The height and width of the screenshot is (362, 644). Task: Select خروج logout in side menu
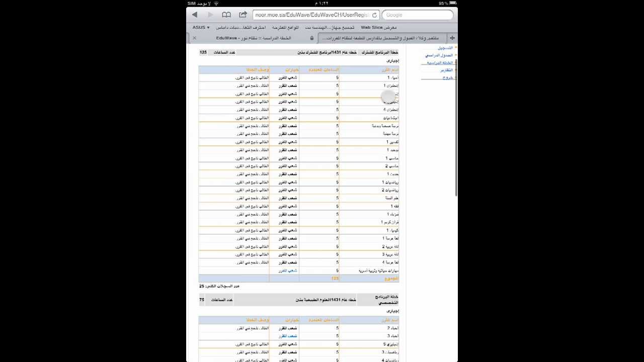[x=448, y=78]
